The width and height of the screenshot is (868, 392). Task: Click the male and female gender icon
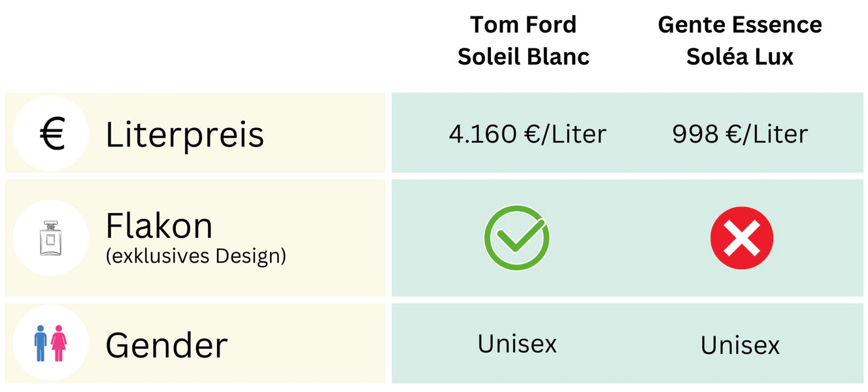(x=50, y=343)
